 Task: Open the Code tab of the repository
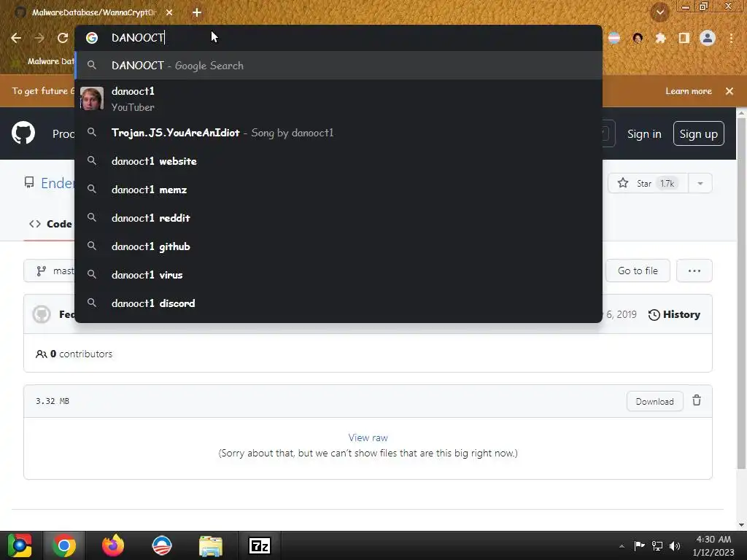coord(50,224)
